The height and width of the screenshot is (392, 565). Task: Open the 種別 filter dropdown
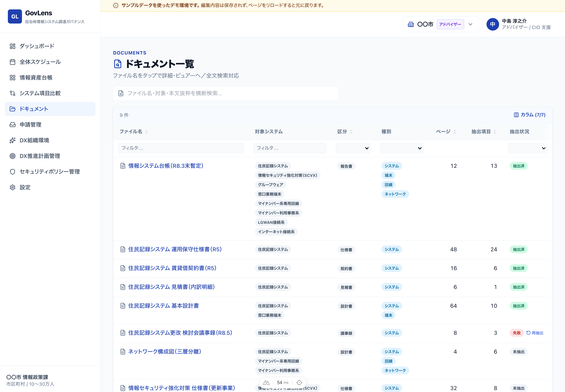point(402,148)
